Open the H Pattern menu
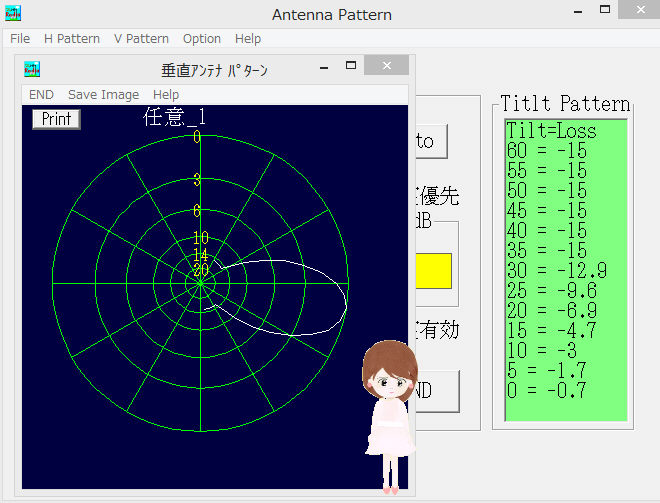This screenshot has height=503, width=660. coord(72,39)
